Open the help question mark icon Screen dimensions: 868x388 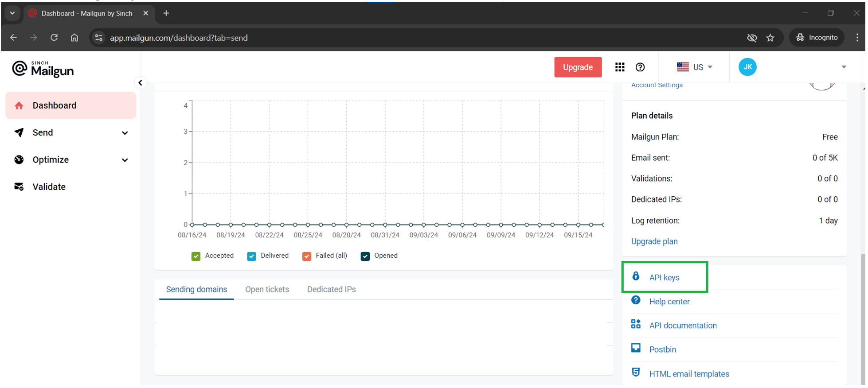point(640,67)
